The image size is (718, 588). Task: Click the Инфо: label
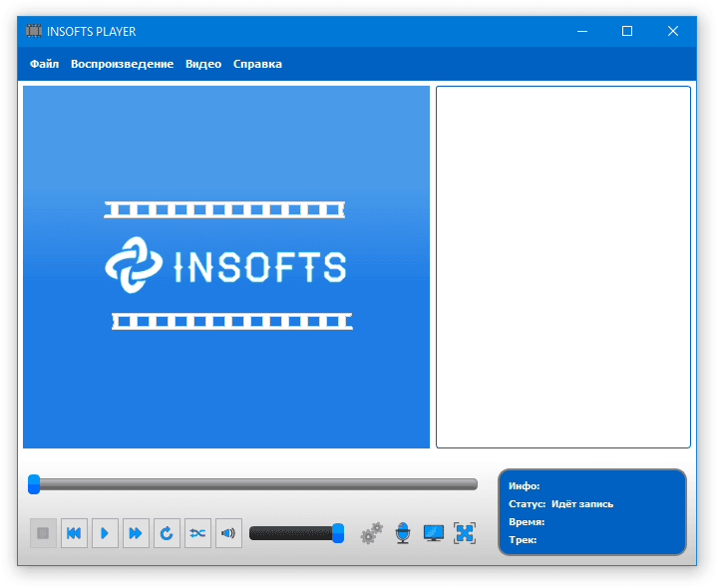[x=524, y=486]
